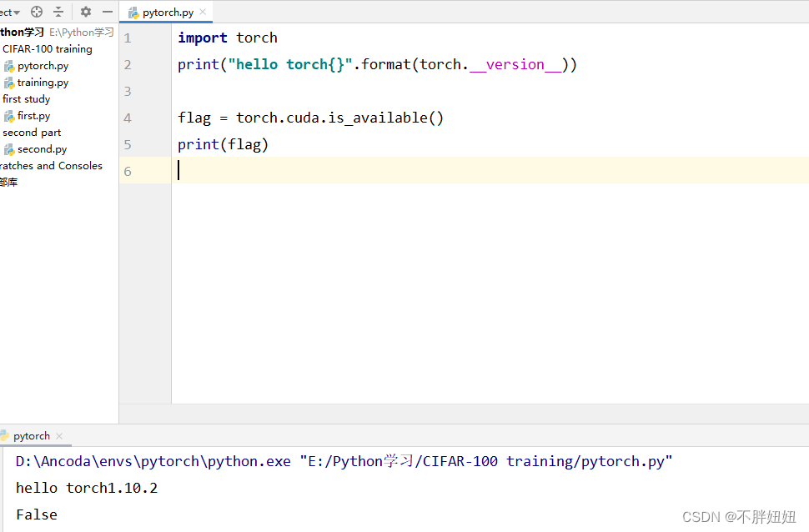
Task: Hide the project panel with minus icon
Action: click(x=108, y=12)
